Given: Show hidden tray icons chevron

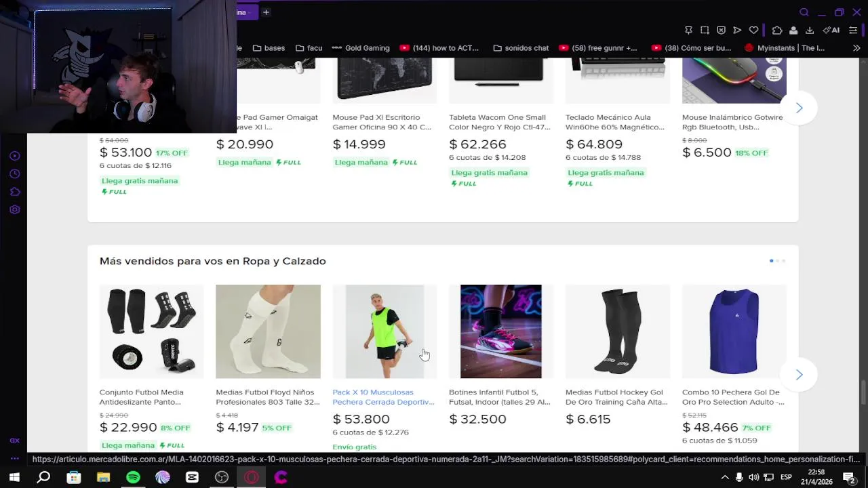Looking at the screenshot, I should (724, 477).
